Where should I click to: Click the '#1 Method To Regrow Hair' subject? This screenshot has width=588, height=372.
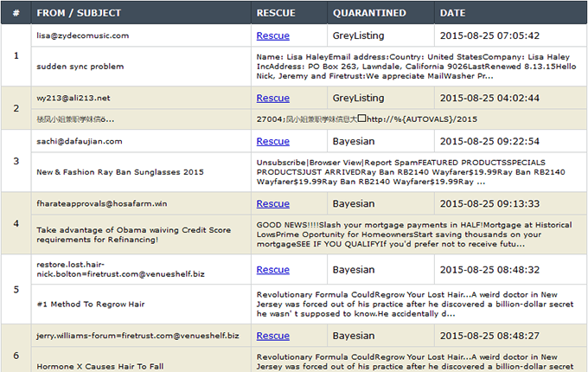(x=90, y=305)
